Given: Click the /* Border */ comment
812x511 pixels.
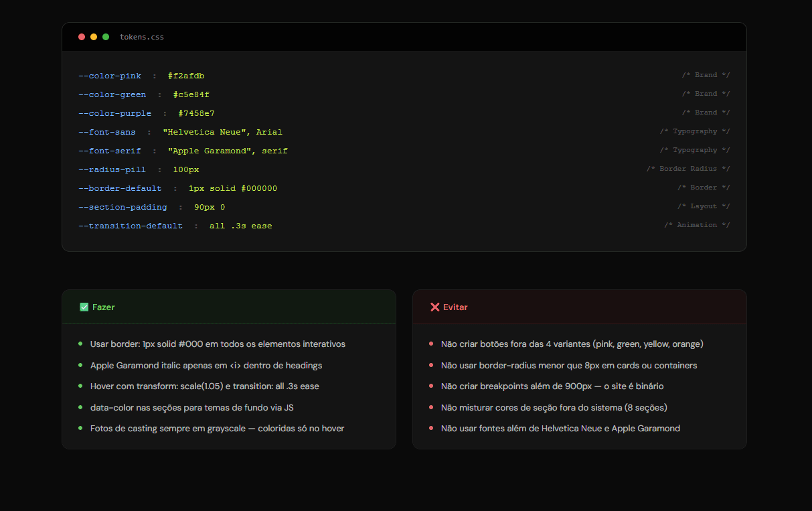Looking at the screenshot, I should click(704, 188).
